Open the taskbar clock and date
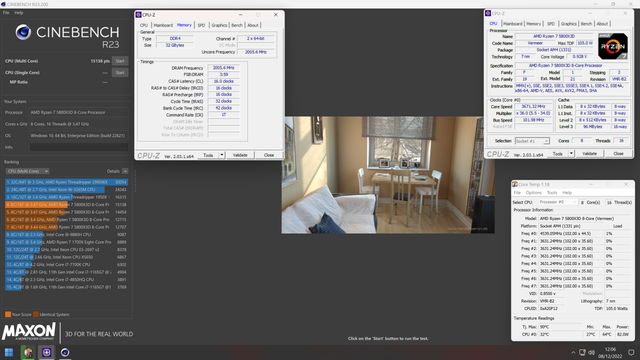640x360 pixels. click(x=610, y=353)
